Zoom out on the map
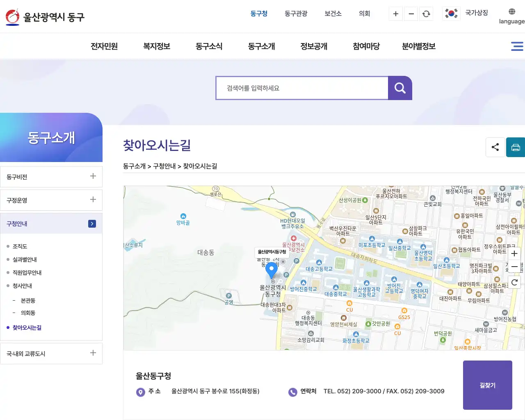The image size is (525, 420). 514,267
